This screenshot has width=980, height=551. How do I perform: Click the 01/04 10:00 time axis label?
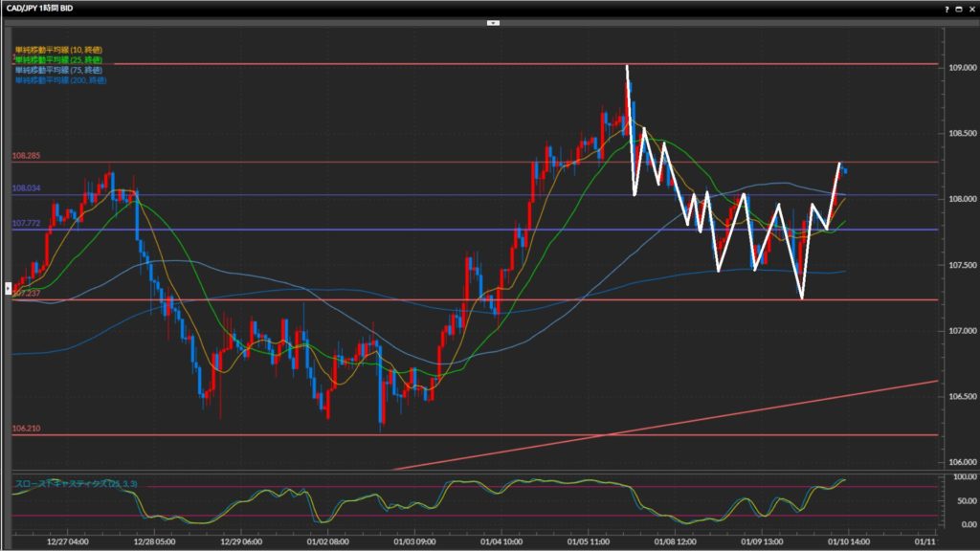pos(501,541)
